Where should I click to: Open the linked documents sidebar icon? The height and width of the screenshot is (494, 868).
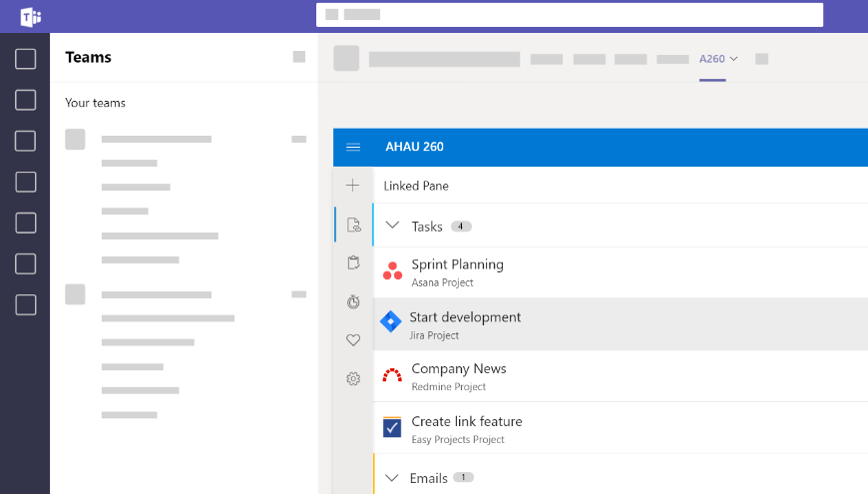[353, 226]
